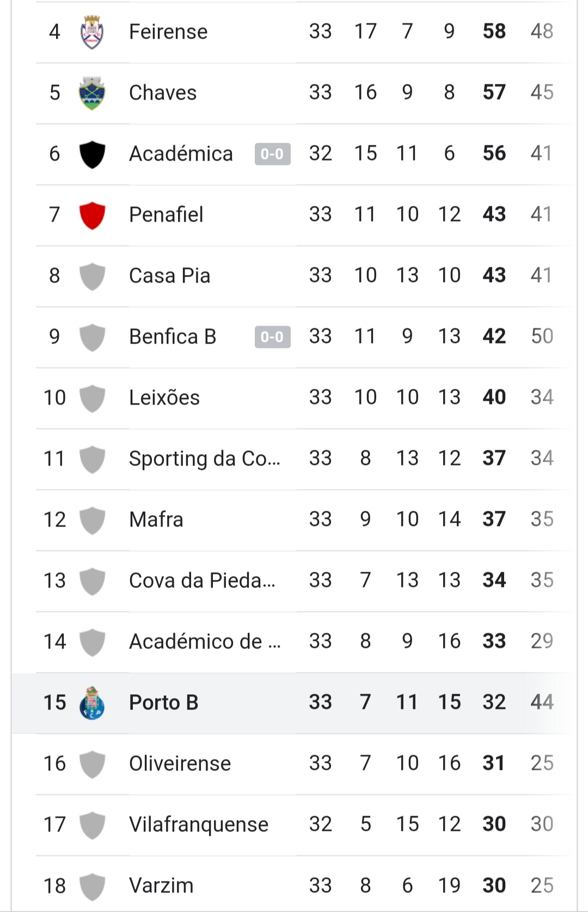This screenshot has width=588, height=912.
Task: Click the Feirense club crest
Action: tap(92, 32)
